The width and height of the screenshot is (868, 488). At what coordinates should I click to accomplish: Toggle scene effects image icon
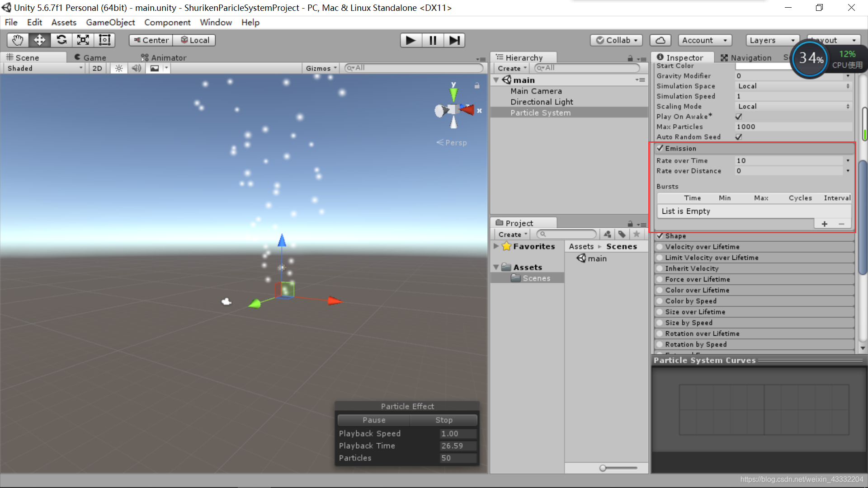pyautogui.click(x=155, y=68)
